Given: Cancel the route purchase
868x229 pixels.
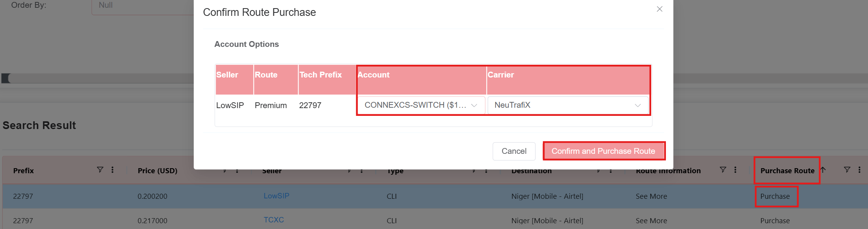Looking at the screenshot, I should [514, 151].
